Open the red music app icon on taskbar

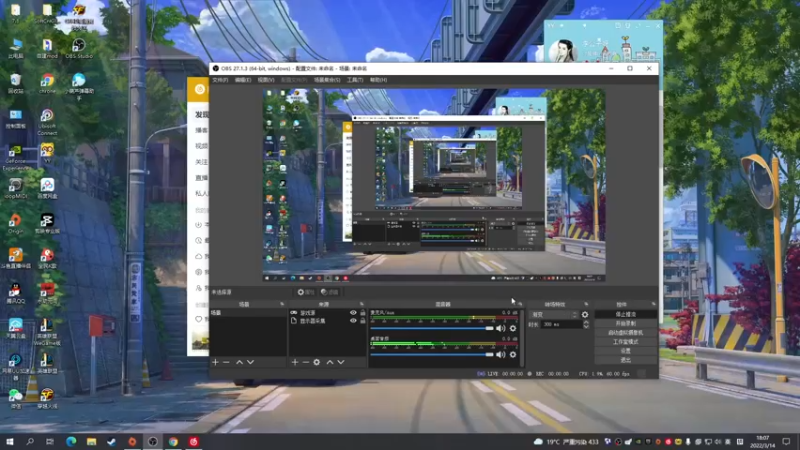[193, 441]
